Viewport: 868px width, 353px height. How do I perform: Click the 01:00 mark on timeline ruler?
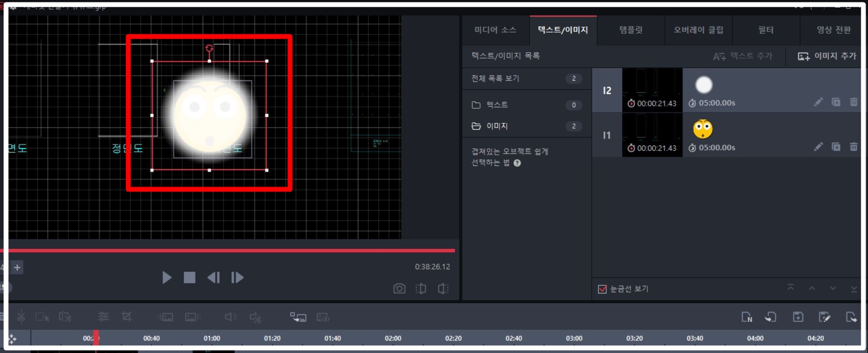click(x=212, y=338)
